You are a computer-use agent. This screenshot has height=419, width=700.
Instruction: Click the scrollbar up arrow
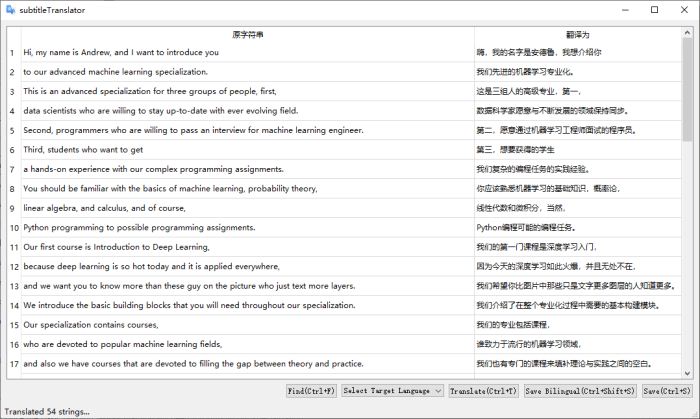pos(687,32)
